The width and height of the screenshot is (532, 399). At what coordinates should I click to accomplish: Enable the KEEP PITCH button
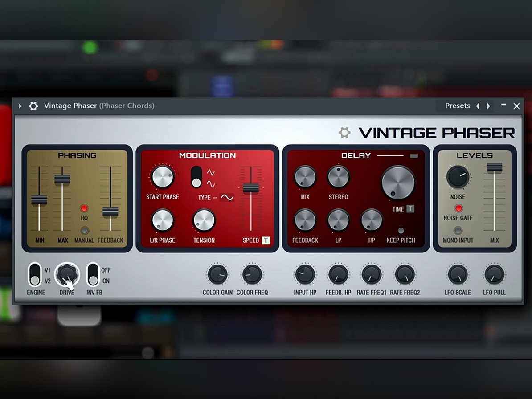pyautogui.click(x=401, y=231)
